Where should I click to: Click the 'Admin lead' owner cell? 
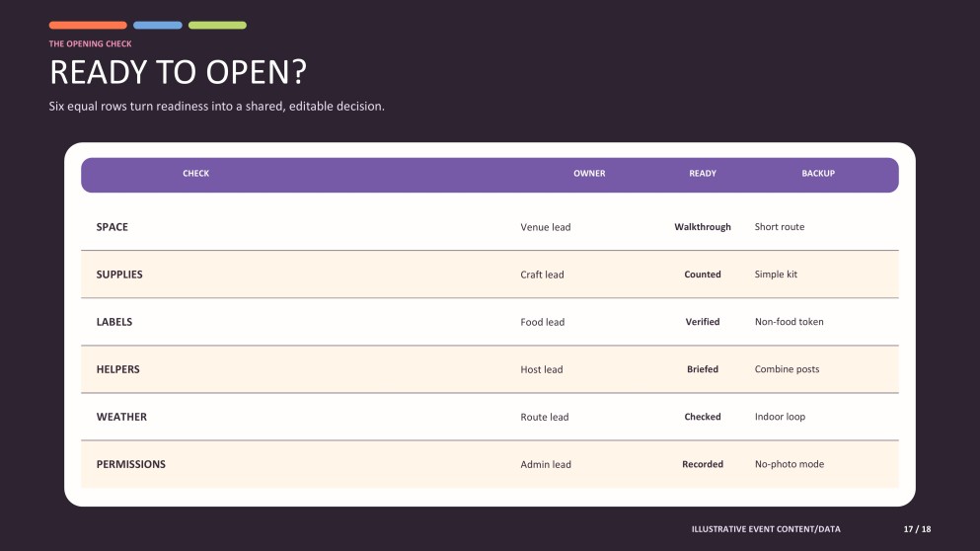[x=546, y=465]
